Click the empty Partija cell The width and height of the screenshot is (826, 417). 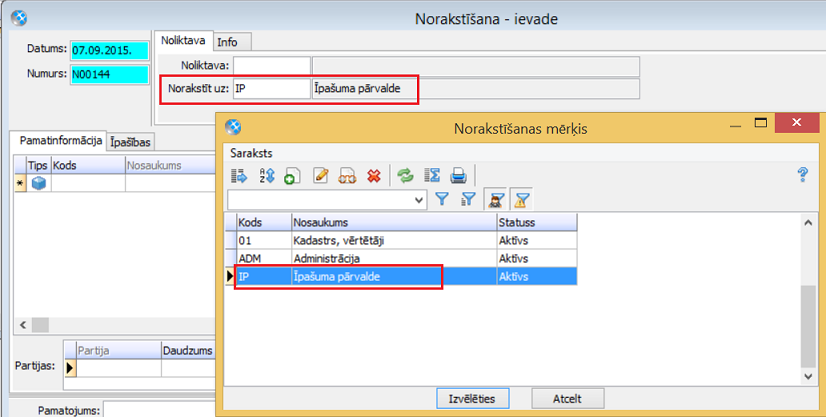[119, 368]
